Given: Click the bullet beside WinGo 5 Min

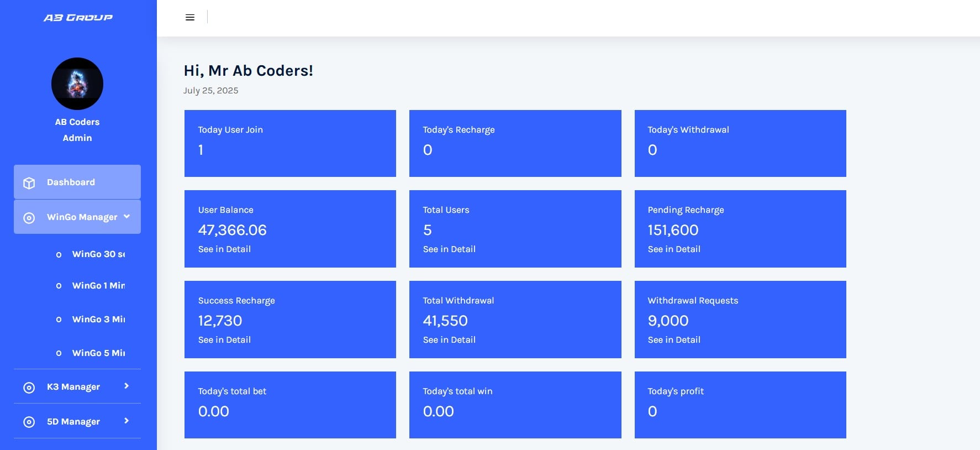Looking at the screenshot, I should (x=59, y=353).
